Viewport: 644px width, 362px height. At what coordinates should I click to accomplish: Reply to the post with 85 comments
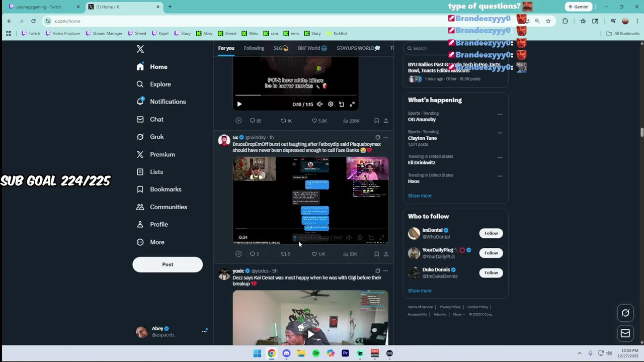(255, 121)
